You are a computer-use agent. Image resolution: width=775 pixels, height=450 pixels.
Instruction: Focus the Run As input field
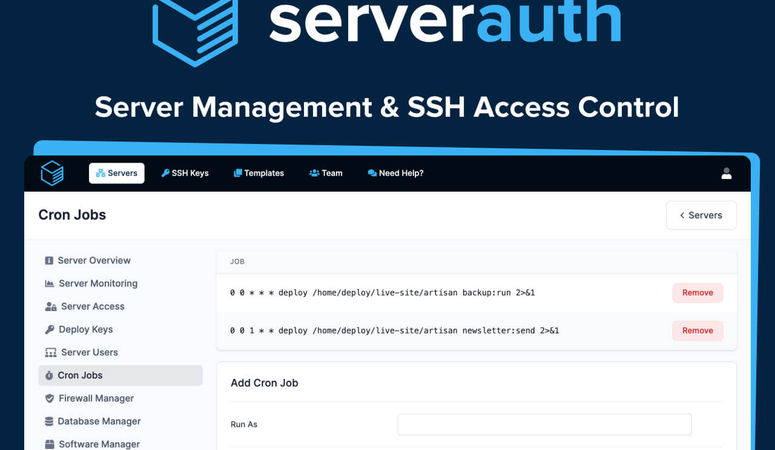click(544, 424)
